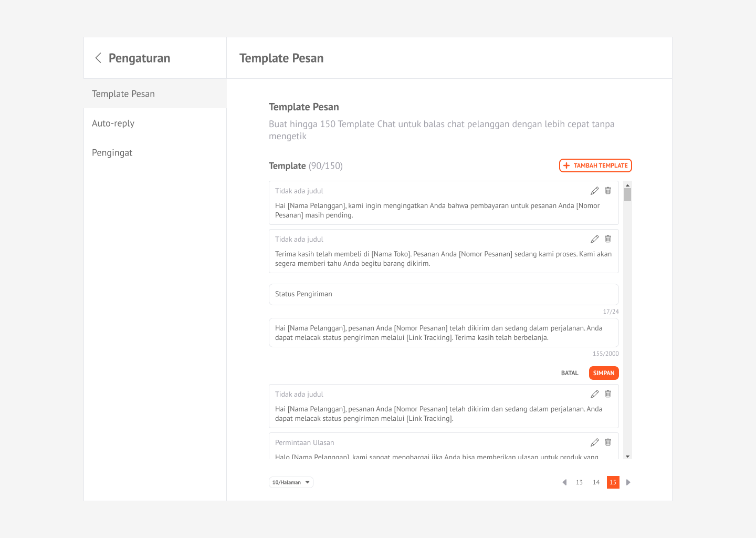Image resolution: width=756 pixels, height=538 pixels.
Task: Edit the payment pending reminder template
Action: tap(595, 191)
